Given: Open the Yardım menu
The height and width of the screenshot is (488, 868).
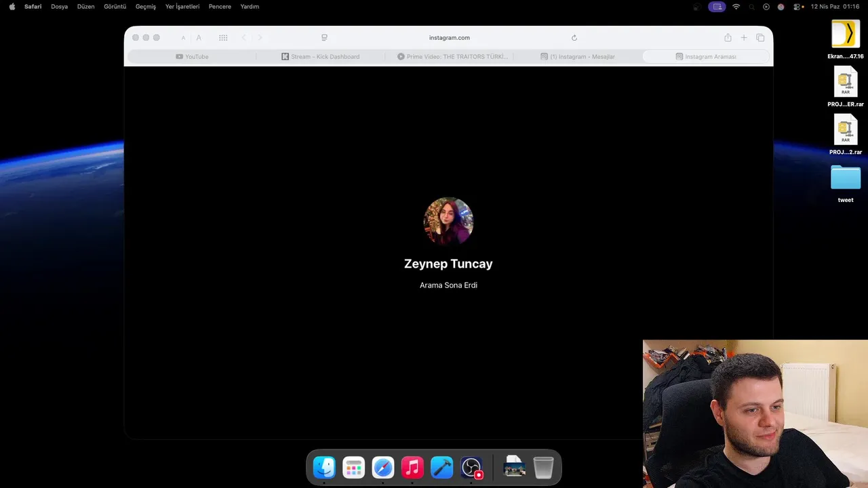Looking at the screenshot, I should click(x=250, y=7).
